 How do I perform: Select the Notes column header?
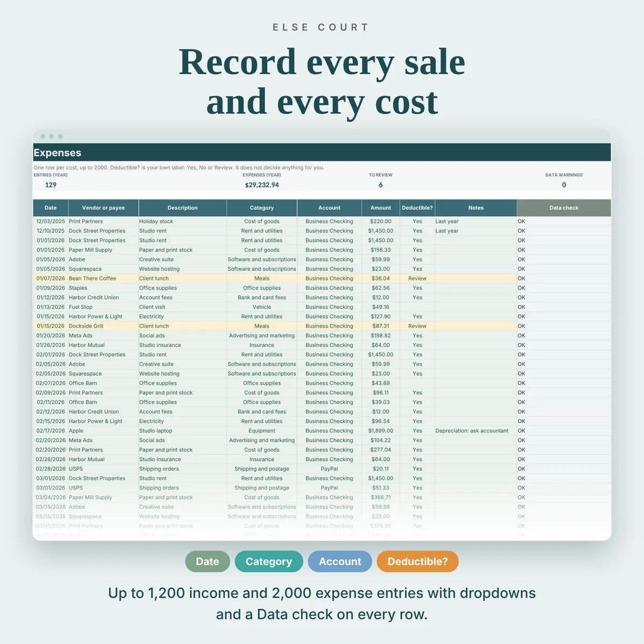point(476,208)
